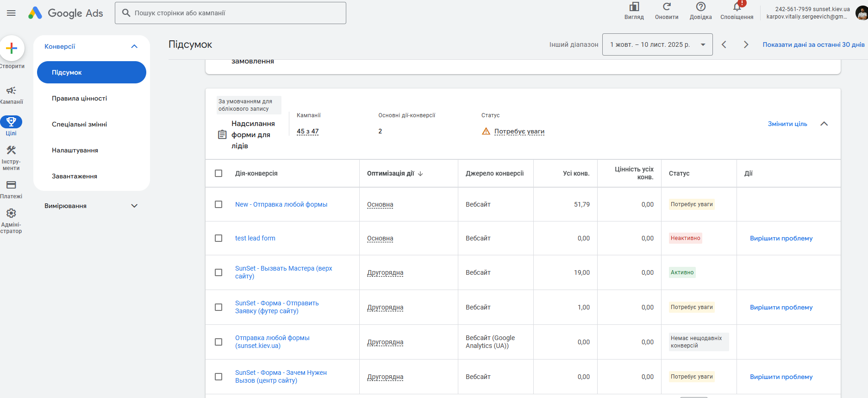Screen dimensions: 868x398
Task: Click Змінити ціль link
Action: (787, 124)
